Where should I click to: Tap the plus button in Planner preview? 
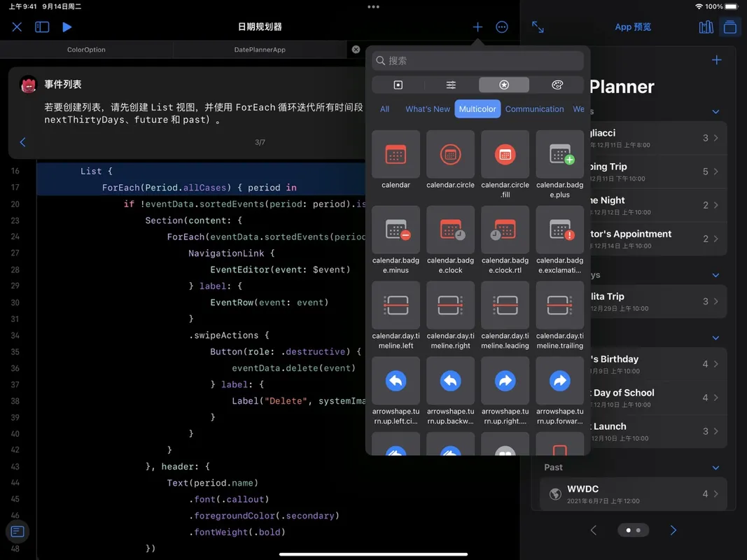coord(716,60)
